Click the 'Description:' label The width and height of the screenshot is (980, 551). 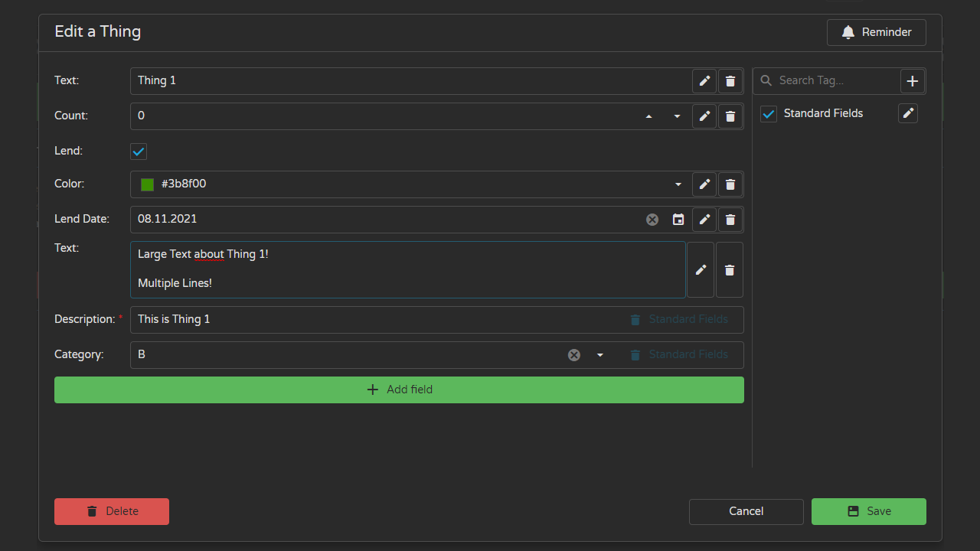tap(84, 319)
